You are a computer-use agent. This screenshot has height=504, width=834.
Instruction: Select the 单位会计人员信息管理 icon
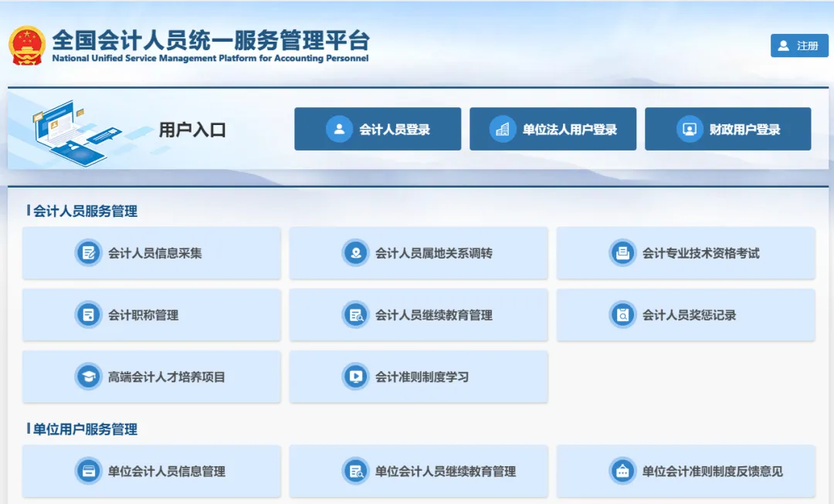tap(87, 471)
